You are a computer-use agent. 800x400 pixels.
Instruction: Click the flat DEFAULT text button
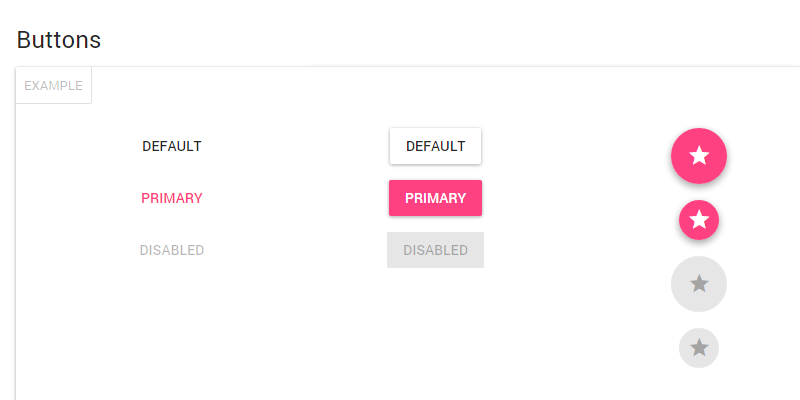[x=172, y=146]
